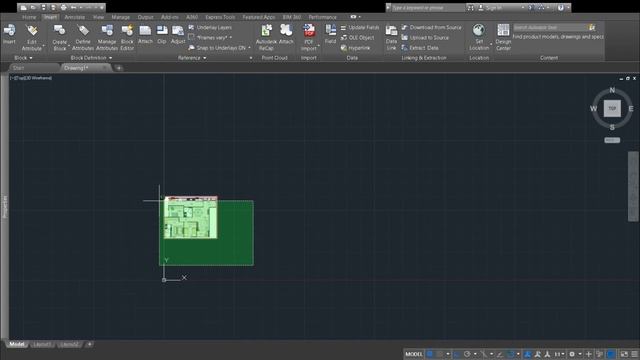Switch to the Home ribbon tab
Image resolution: width=640 pixels, height=360 pixels.
(x=29, y=17)
